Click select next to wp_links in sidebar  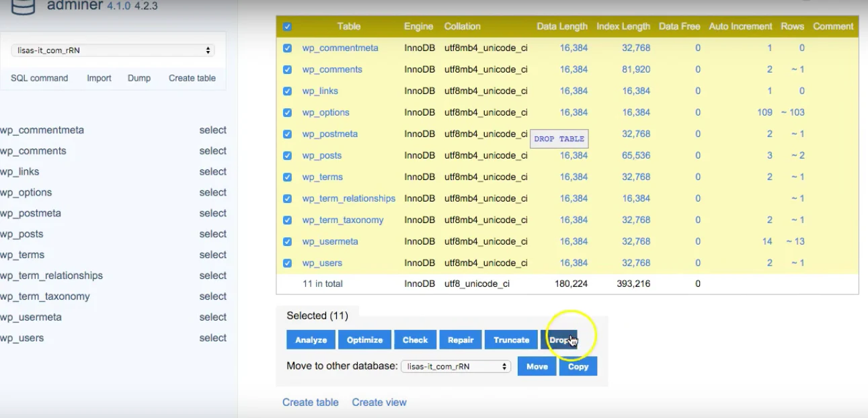pos(213,172)
